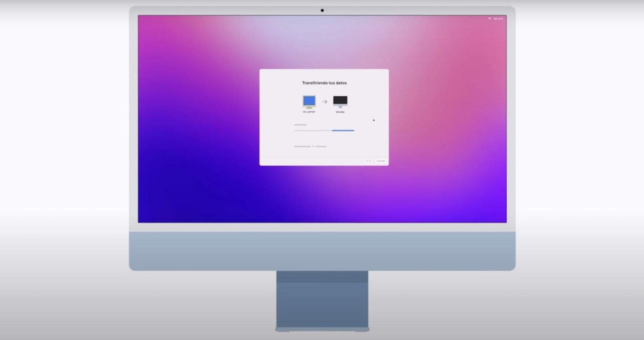
Task: Click the blue screen of the PC icon
Action: (309, 99)
